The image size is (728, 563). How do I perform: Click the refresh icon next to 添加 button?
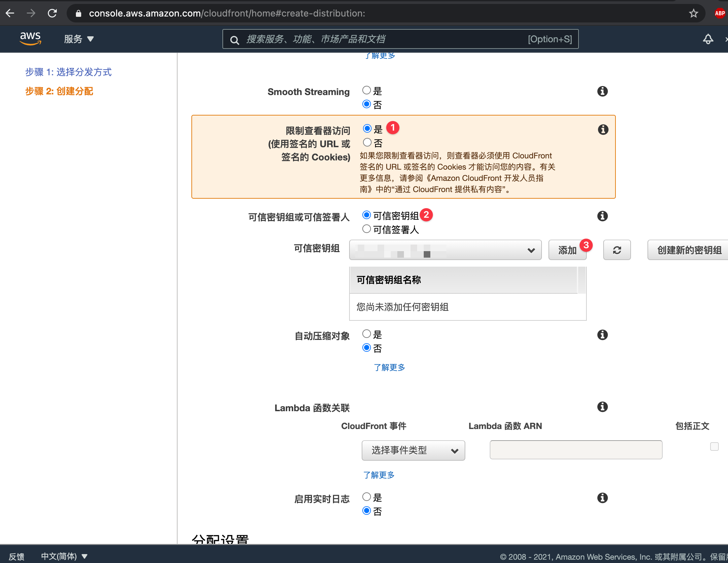(616, 250)
